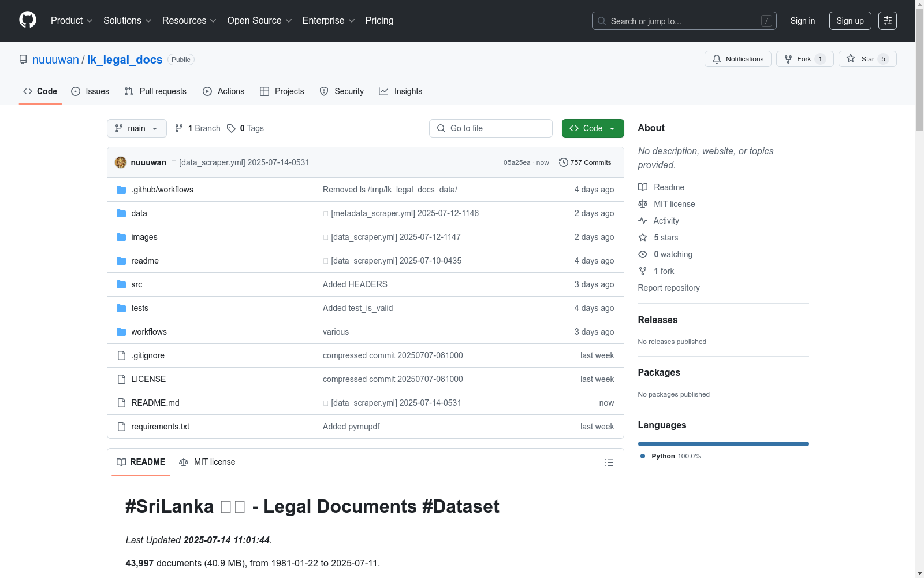Open the Releases section heading link
The height and width of the screenshot is (578, 924).
pos(658,320)
